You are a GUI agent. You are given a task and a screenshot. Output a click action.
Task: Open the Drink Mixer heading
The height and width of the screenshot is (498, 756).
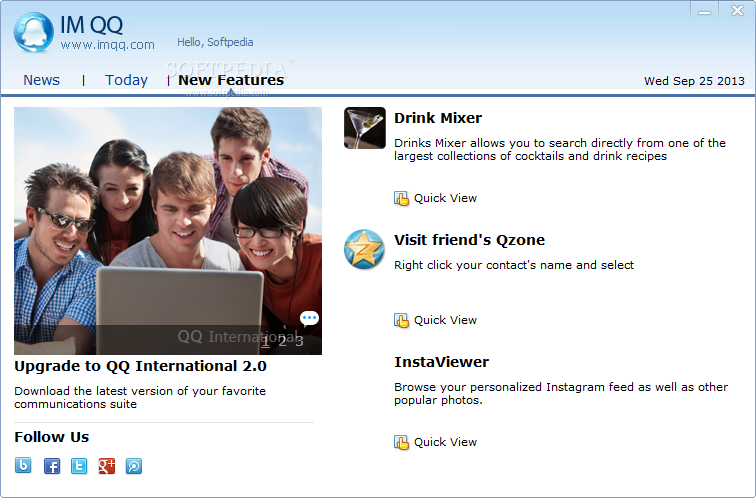438,118
